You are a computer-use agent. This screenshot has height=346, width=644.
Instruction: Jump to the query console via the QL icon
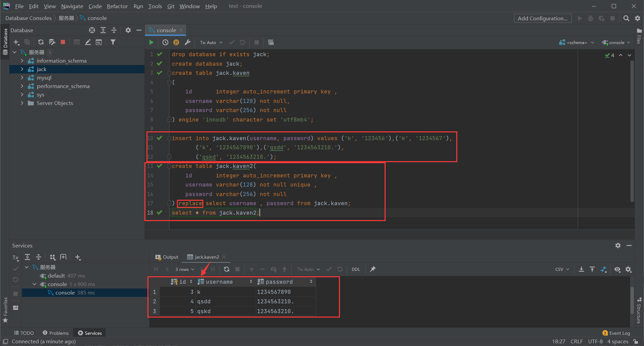click(x=99, y=42)
